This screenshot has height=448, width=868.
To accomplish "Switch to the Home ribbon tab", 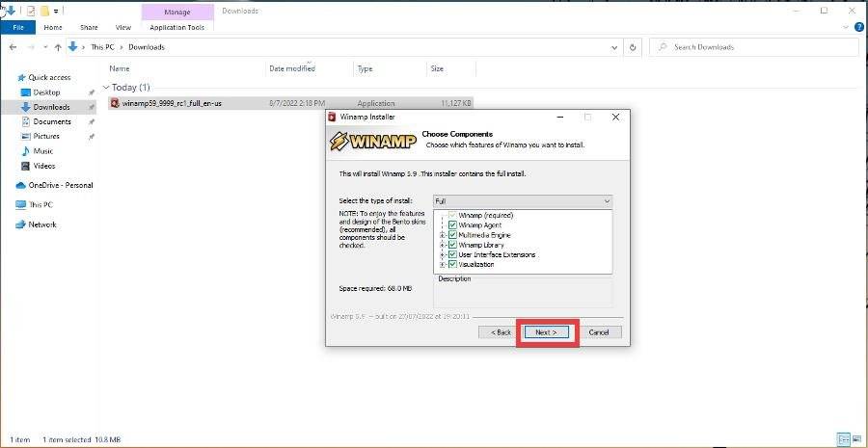I will [53, 27].
